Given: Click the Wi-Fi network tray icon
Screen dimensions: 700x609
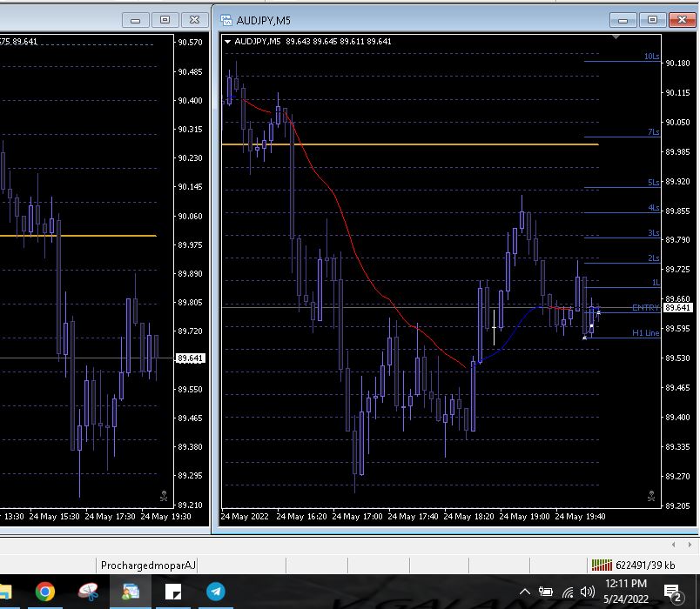Looking at the screenshot, I should pyautogui.click(x=567, y=592).
